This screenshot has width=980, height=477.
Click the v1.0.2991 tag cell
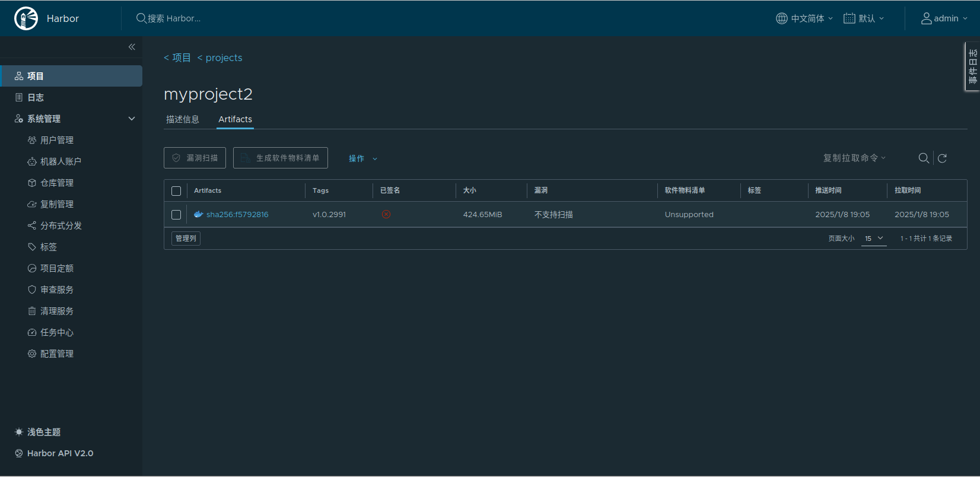[329, 214]
